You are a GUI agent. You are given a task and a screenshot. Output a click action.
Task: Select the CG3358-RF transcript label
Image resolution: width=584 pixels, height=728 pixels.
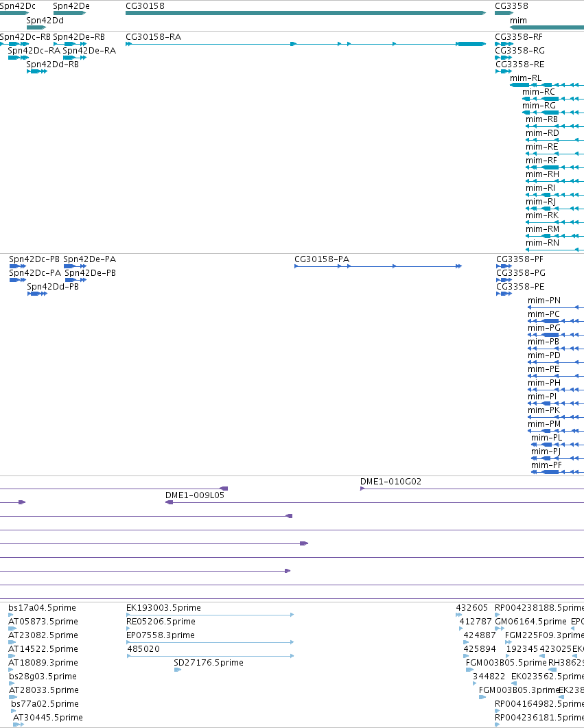click(519, 37)
